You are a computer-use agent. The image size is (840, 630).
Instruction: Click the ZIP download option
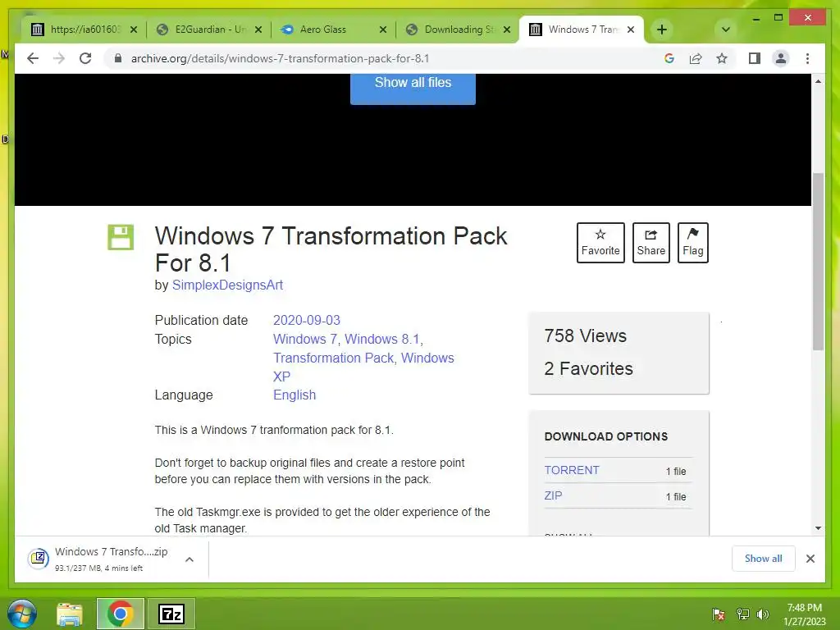[554, 495]
